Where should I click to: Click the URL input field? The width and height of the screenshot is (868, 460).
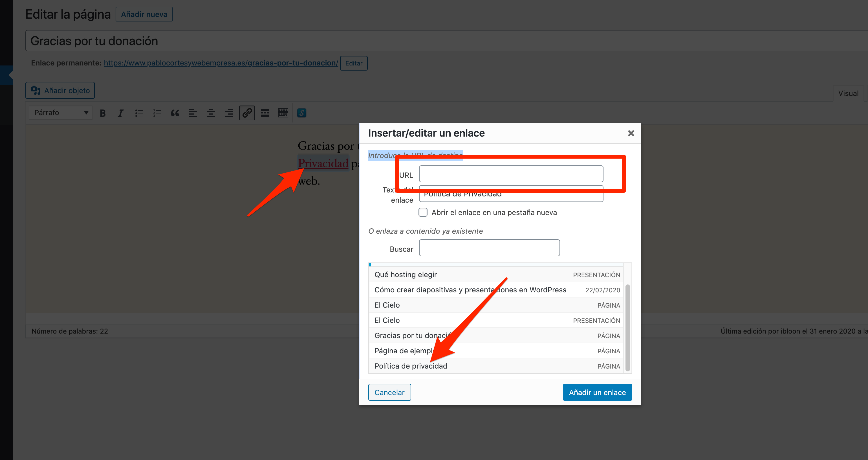511,174
